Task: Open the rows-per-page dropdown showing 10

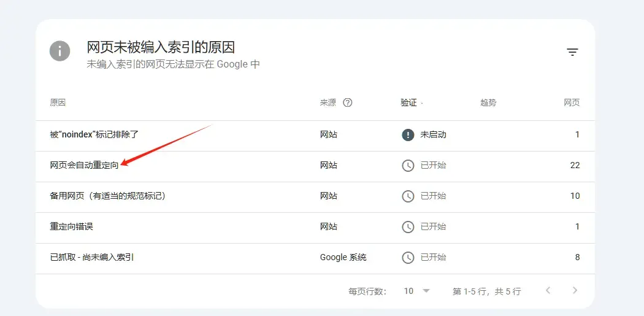Action: (x=416, y=291)
